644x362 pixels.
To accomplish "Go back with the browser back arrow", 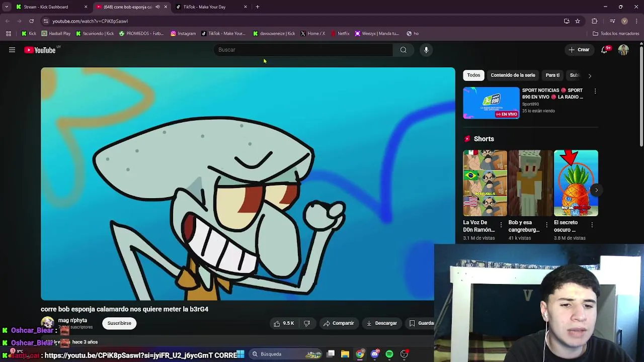I will coord(7,21).
